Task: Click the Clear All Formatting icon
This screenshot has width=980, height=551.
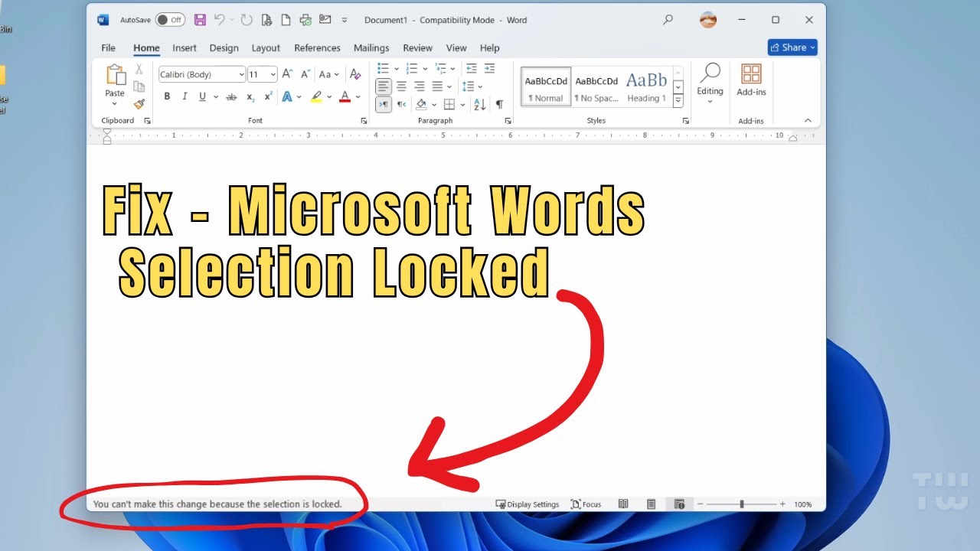Action: pyautogui.click(x=354, y=74)
